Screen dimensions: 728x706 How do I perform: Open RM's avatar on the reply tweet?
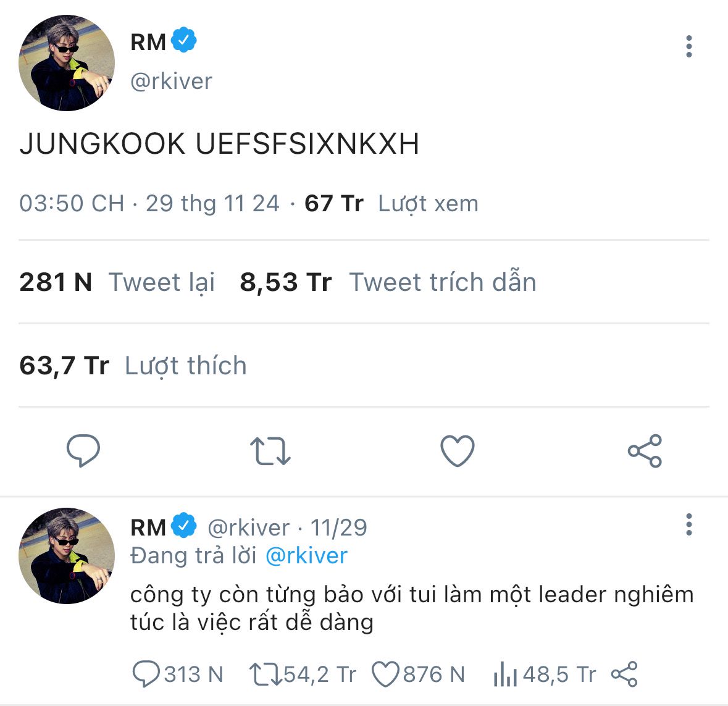click(67, 556)
